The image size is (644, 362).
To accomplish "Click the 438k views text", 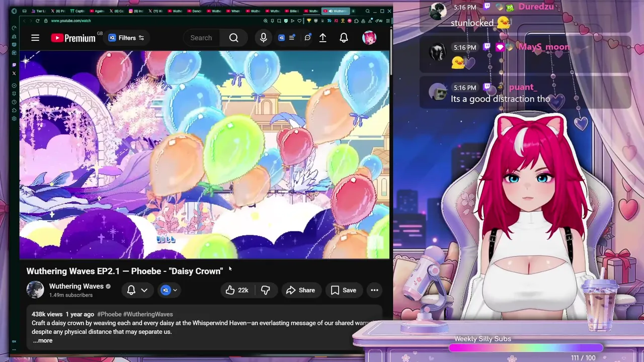I will click(47, 314).
